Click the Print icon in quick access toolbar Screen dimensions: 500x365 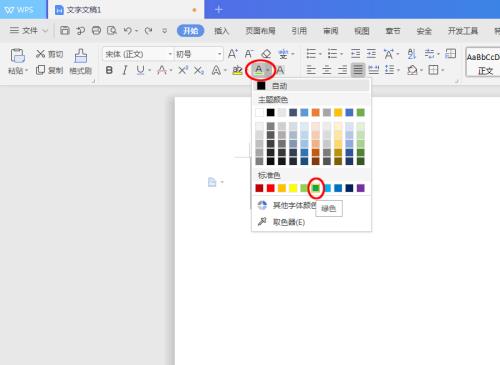coord(96,31)
